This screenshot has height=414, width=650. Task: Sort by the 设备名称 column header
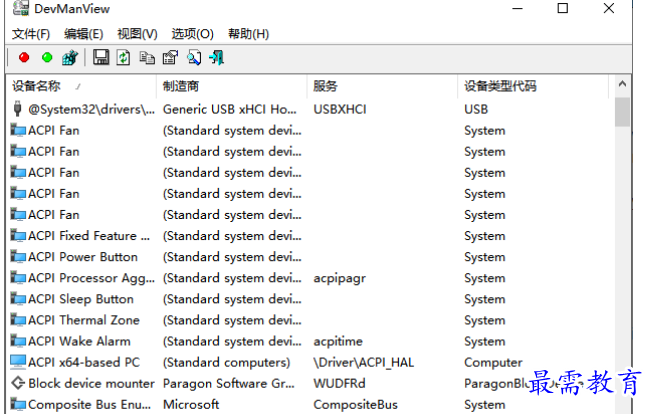pyautogui.click(x=81, y=86)
